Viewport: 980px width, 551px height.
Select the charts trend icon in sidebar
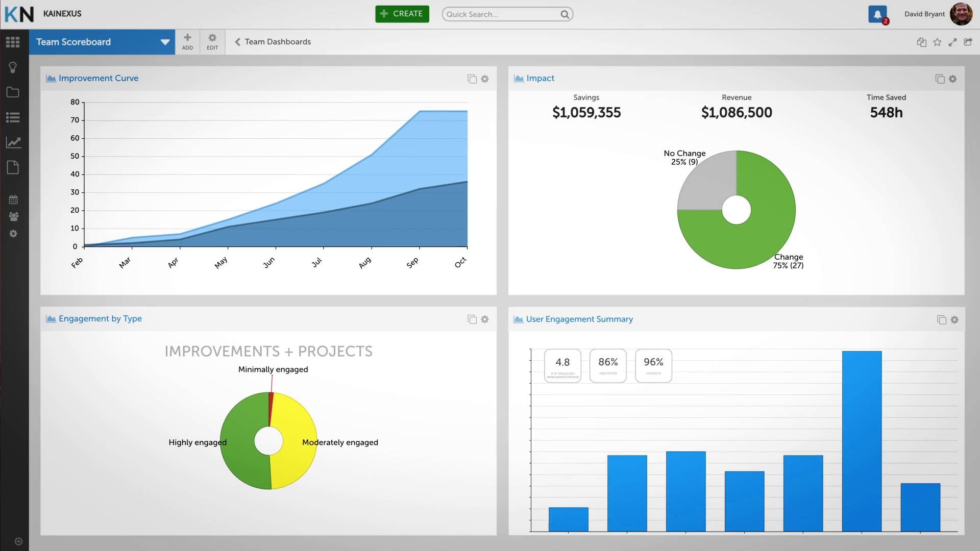point(13,142)
